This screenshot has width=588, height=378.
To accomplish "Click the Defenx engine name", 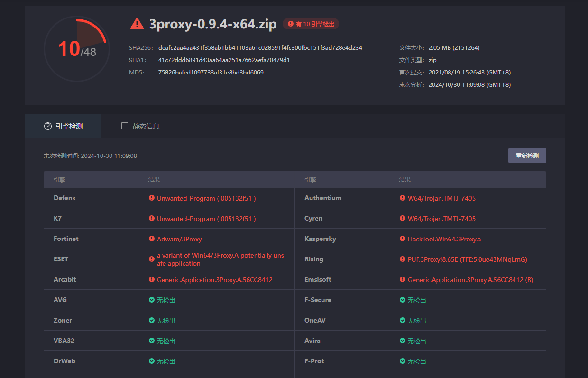I will click(64, 198).
